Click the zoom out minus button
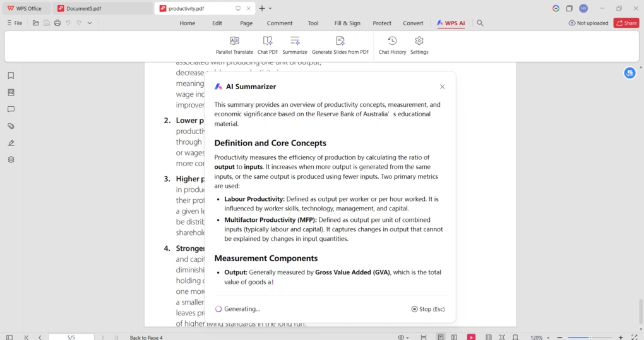644x340 pixels. click(x=559, y=337)
